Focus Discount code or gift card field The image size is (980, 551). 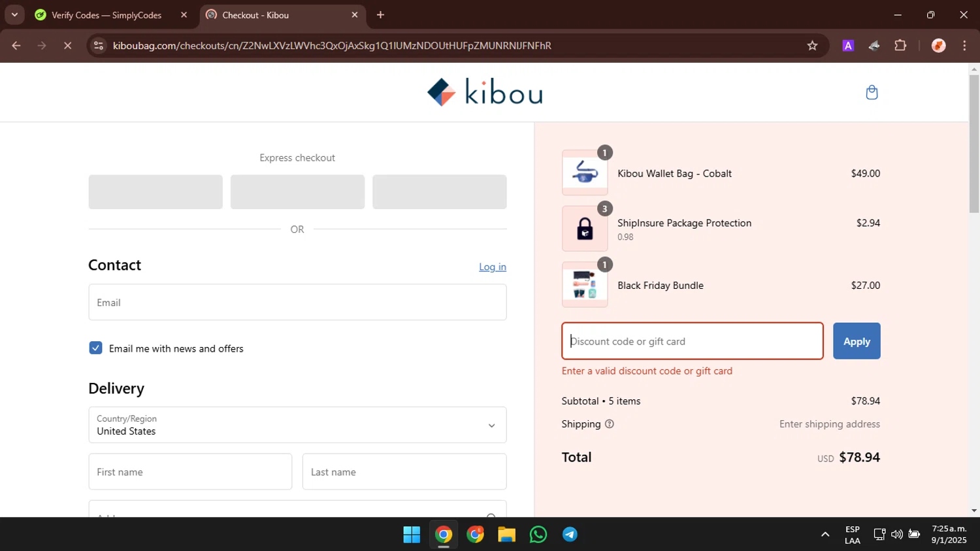click(x=693, y=341)
